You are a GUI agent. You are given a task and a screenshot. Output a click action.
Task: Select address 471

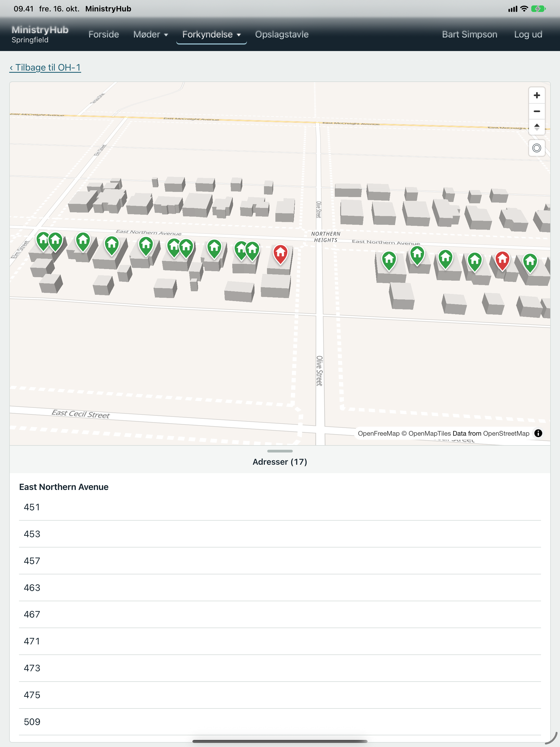click(x=280, y=641)
